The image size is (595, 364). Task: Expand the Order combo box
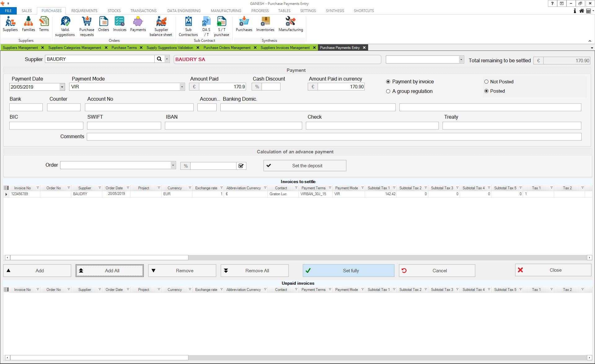tap(173, 165)
